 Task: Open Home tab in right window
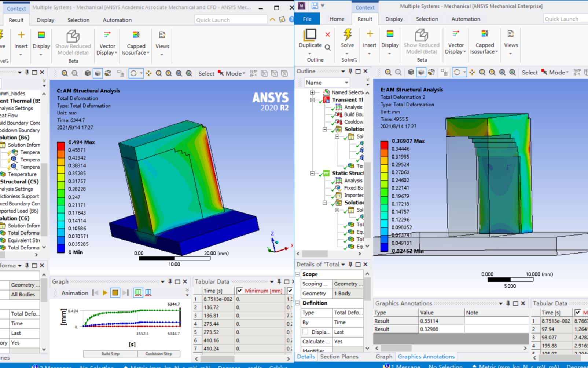click(337, 19)
